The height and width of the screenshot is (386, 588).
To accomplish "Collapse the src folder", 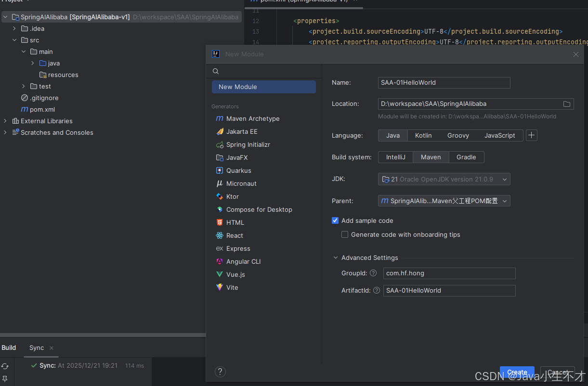I will coord(14,40).
